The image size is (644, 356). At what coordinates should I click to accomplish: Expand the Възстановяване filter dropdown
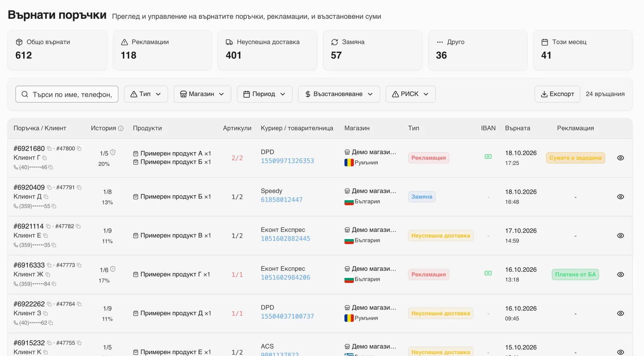click(339, 94)
